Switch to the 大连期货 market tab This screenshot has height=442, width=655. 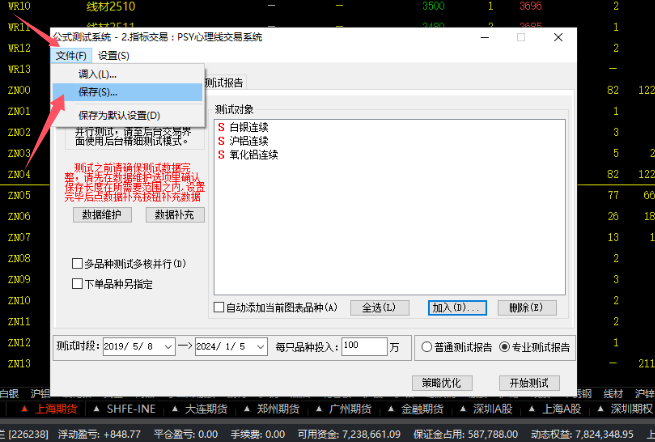pos(206,409)
